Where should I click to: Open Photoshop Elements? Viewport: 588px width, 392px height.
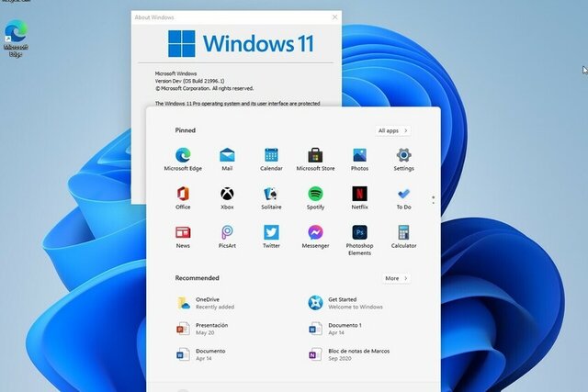tap(359, 241)
